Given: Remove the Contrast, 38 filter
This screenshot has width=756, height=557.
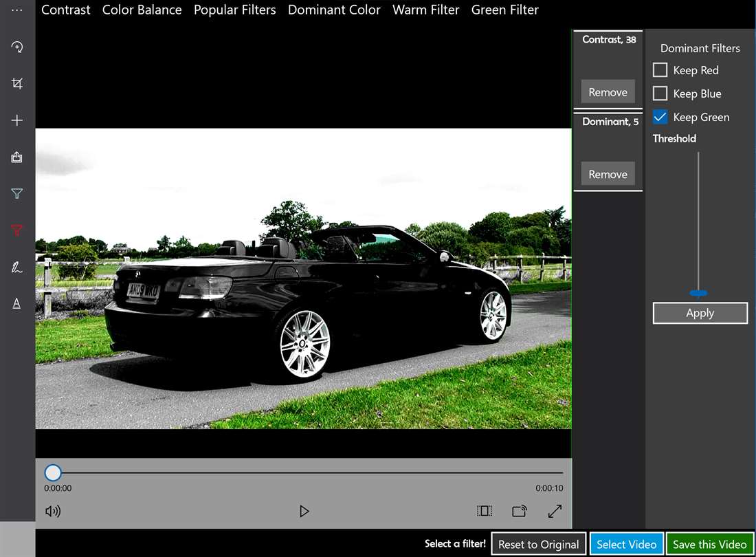Looking at the screenshot, I should click(x=608, y=92).
